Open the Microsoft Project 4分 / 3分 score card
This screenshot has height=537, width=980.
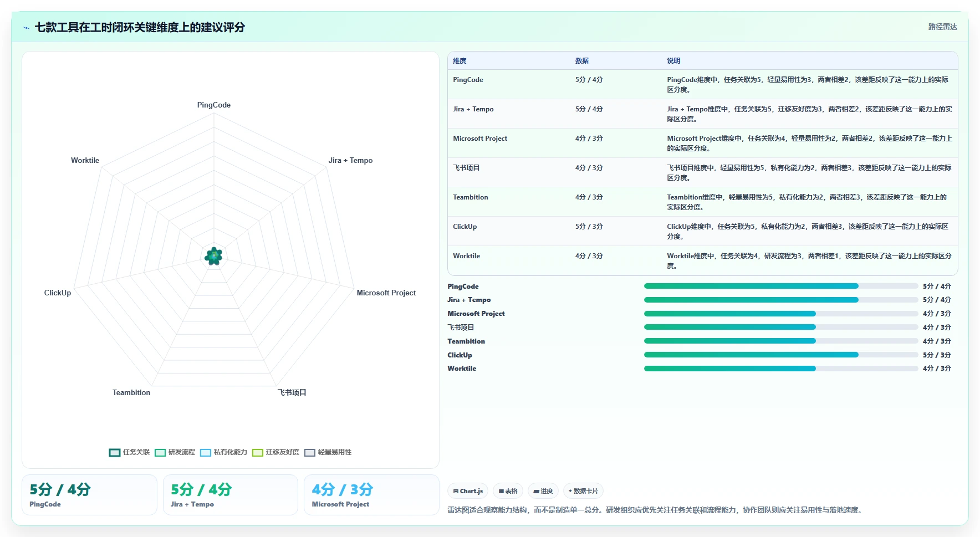coord(371,495)
